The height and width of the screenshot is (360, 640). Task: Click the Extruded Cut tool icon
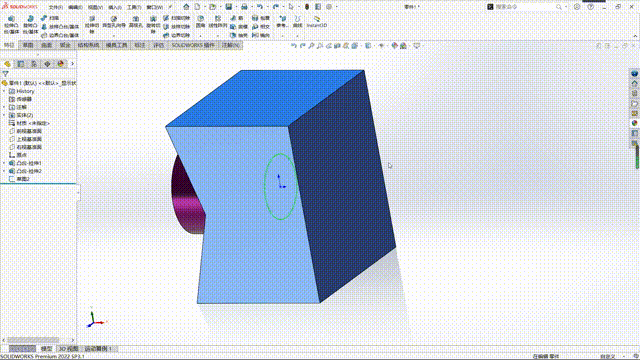tap(92, 19)
